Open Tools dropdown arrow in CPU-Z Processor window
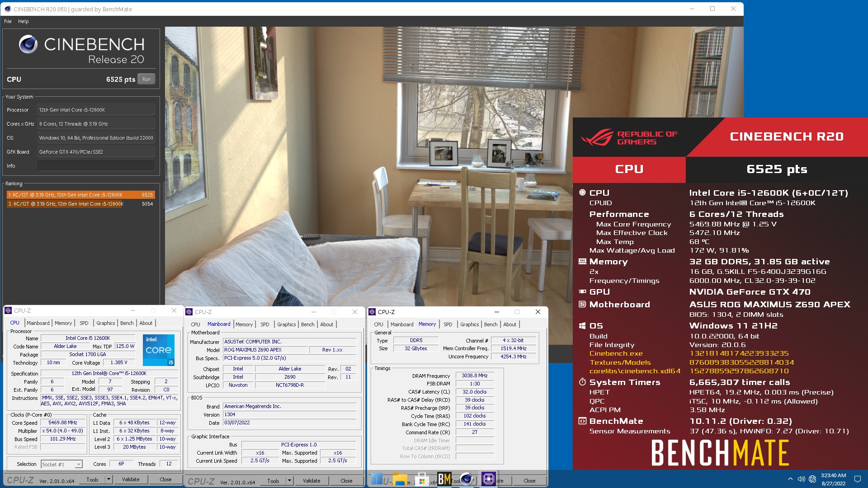 point(108,479)
